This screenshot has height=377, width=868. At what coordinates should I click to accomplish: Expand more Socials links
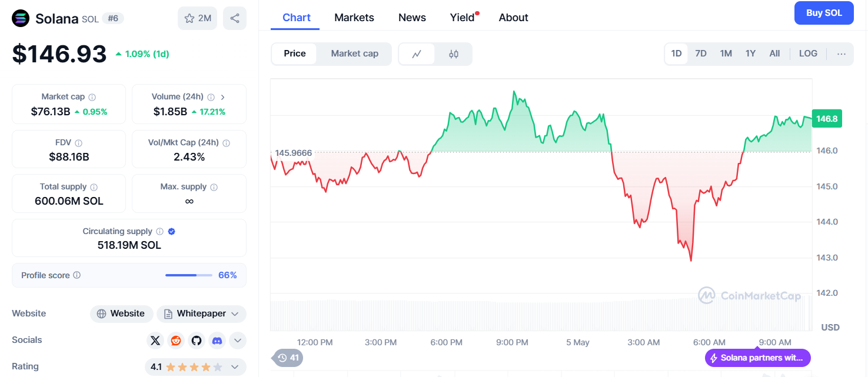(x=238, y=341)
